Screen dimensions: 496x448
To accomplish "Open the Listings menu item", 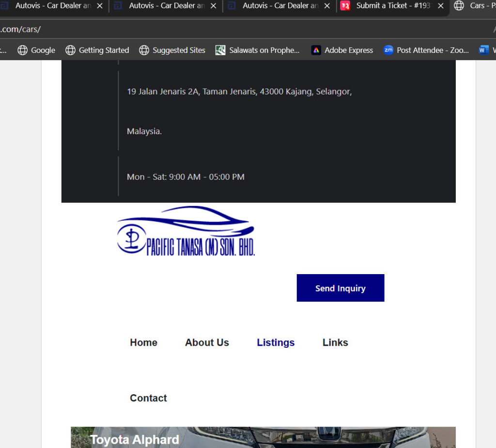I will coord(276,342).
